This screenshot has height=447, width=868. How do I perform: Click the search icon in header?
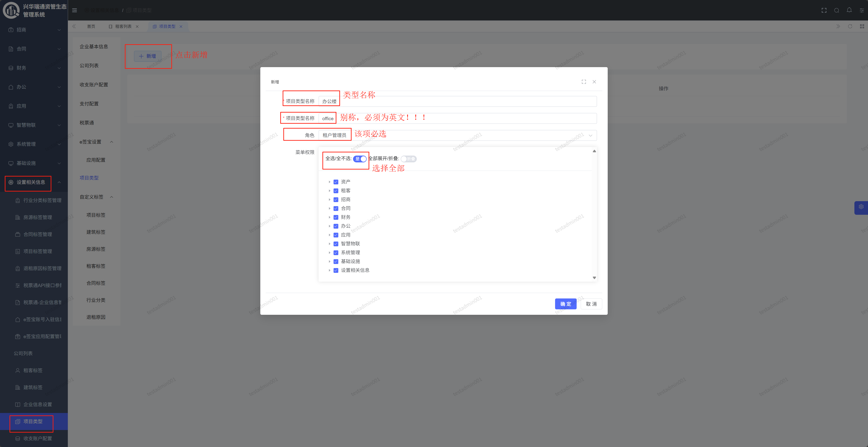836,10
